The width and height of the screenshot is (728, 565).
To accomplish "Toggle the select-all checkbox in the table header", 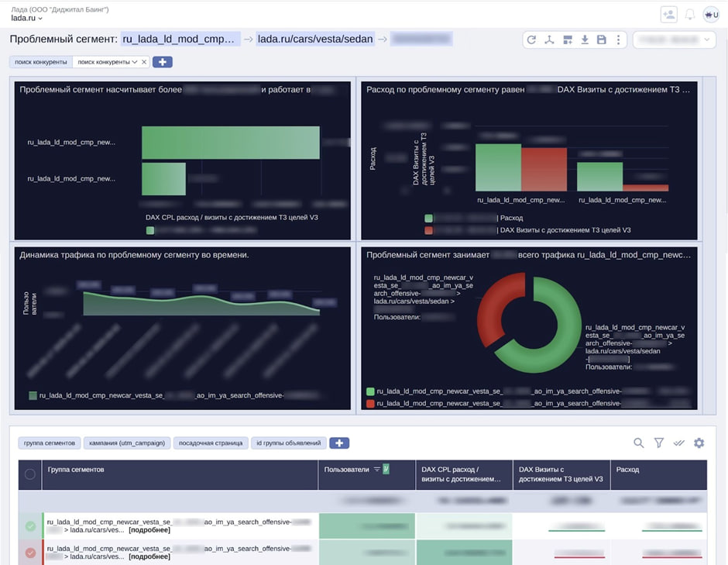I will [30, 474].
